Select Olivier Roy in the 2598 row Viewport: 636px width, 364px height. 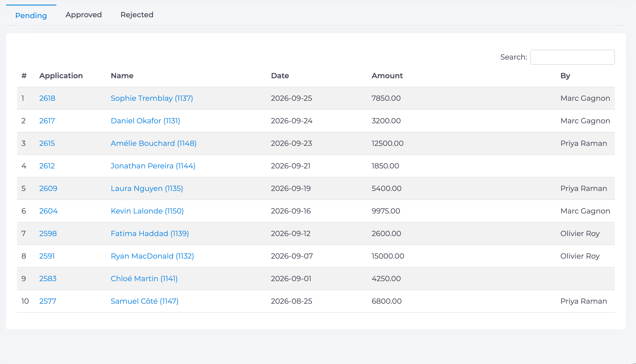tap(580, 234)
